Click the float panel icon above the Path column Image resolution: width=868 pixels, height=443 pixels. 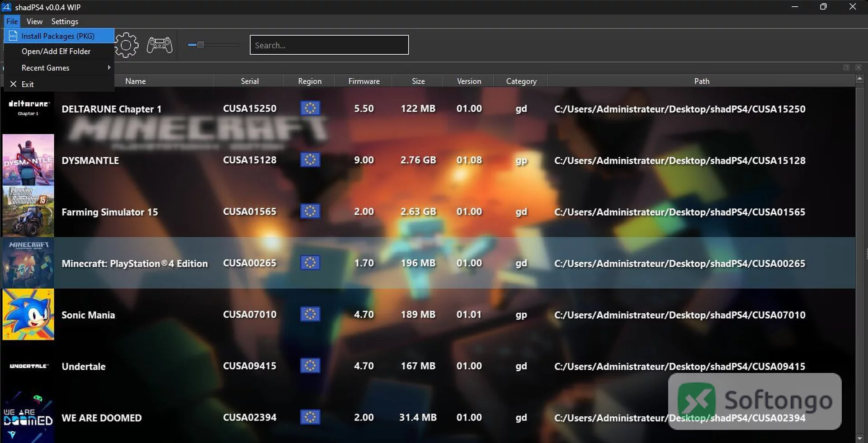coord(846,67)
